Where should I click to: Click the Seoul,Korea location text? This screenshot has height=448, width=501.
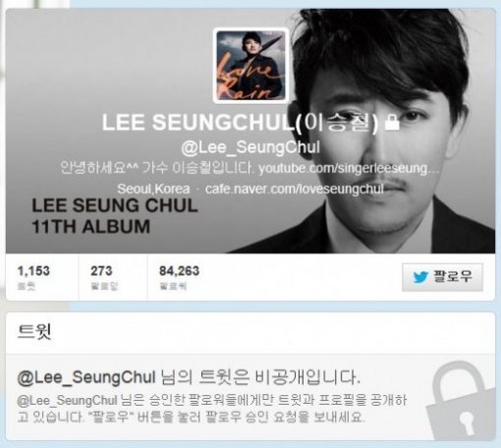pos(153,189)
